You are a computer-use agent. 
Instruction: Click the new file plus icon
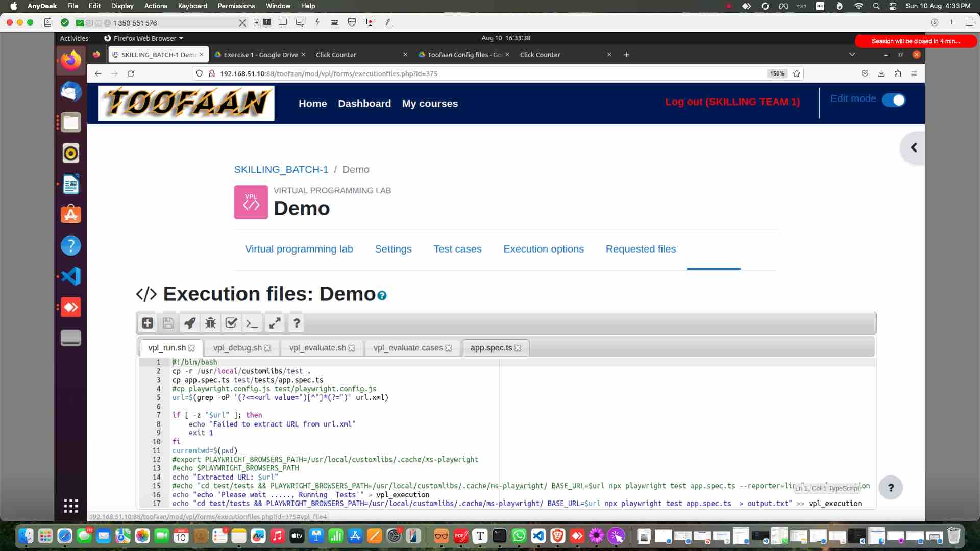pos(148,323)
